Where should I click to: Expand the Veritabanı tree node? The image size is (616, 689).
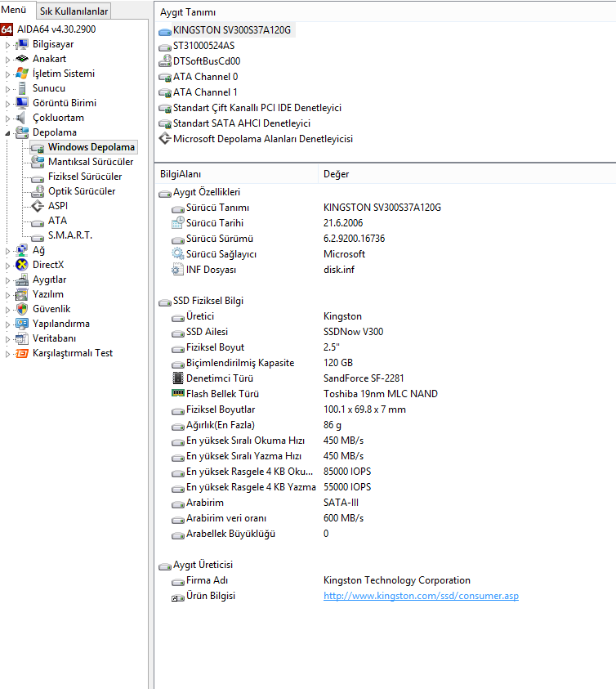click(x=7, y=339)
